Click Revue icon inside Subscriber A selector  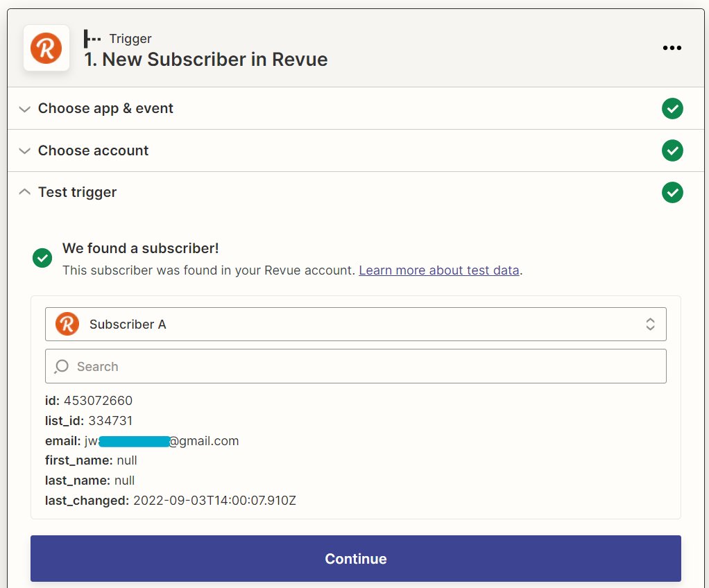tap(67, 324)
